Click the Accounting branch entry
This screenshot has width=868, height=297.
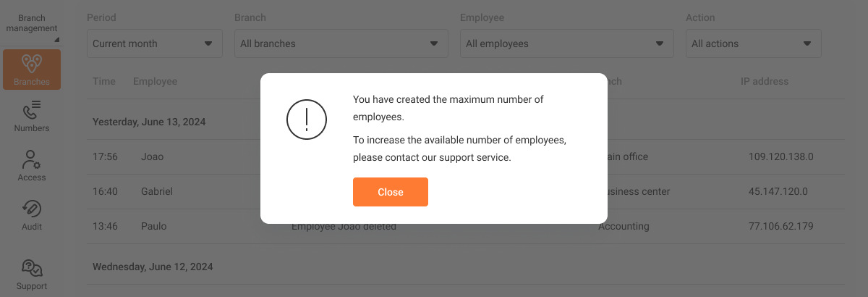(x=624, y=226)
